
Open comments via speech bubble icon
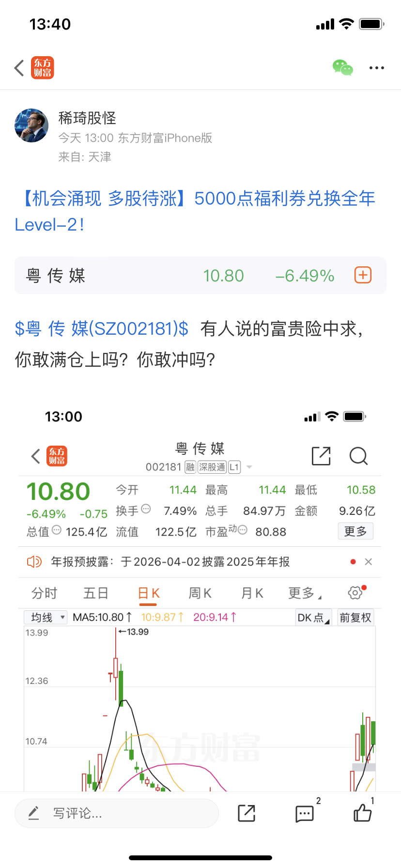pyautogui.click(x=305, y=813)
